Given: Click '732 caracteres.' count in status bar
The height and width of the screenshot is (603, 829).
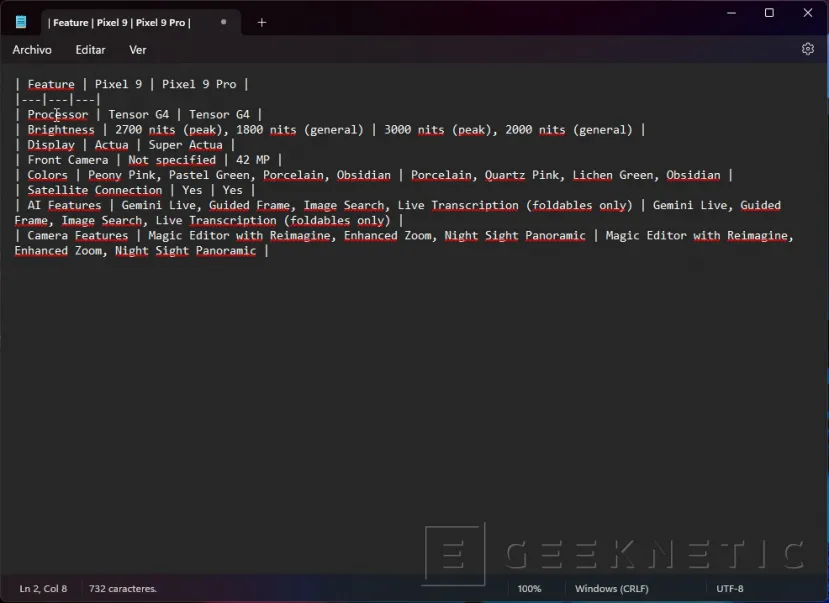Looking at the screenshot, I should [123, 588].
